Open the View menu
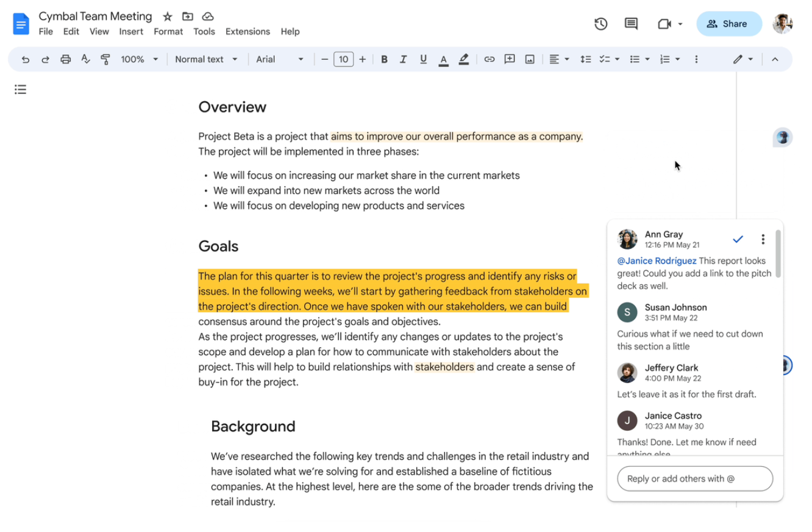This screenshot has width=812, height=532. tap(99, 32)
